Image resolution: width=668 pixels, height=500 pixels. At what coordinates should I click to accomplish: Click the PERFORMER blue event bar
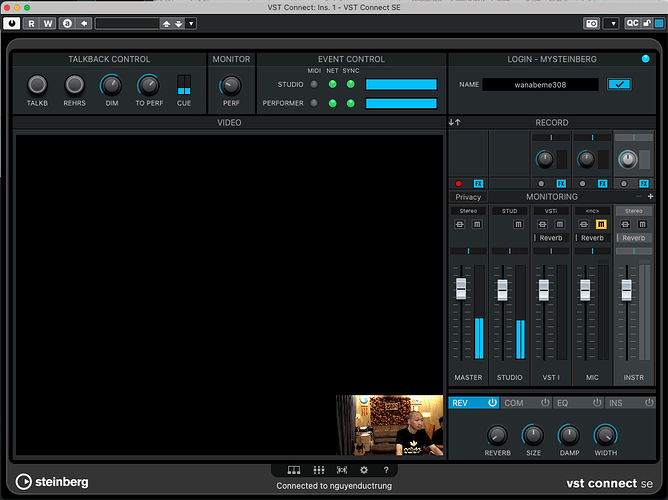[401, 103]
